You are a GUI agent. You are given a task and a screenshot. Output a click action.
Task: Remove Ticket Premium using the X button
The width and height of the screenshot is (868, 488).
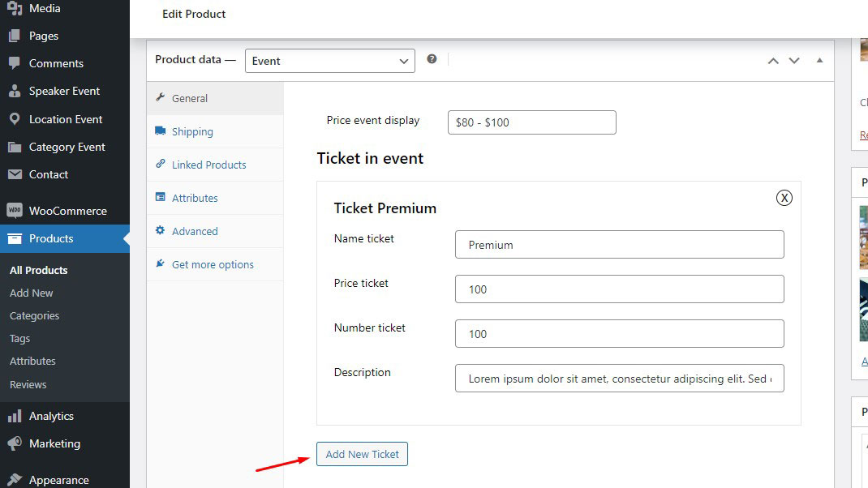tap(784, 197)
